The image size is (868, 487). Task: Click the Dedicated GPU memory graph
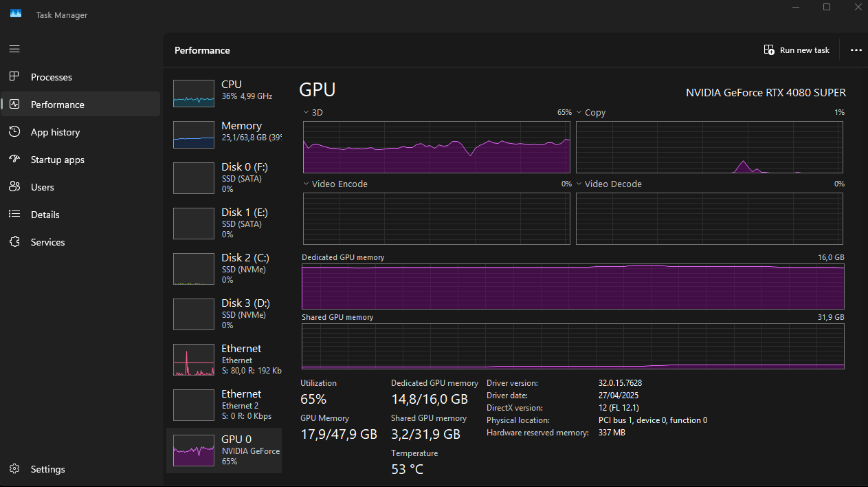click(x=572, y=286)
